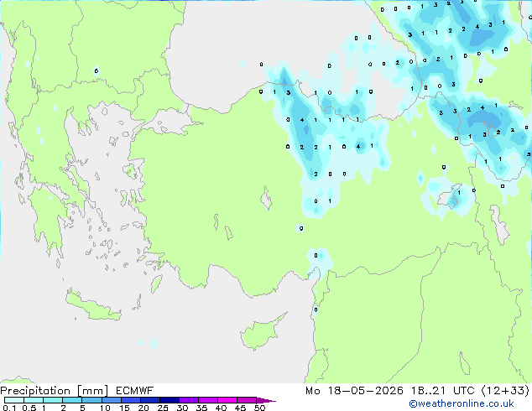Screen dimensions: 532x411
Task: Select legend swatch for 5 to 10 mm
Action: point(91,400)
